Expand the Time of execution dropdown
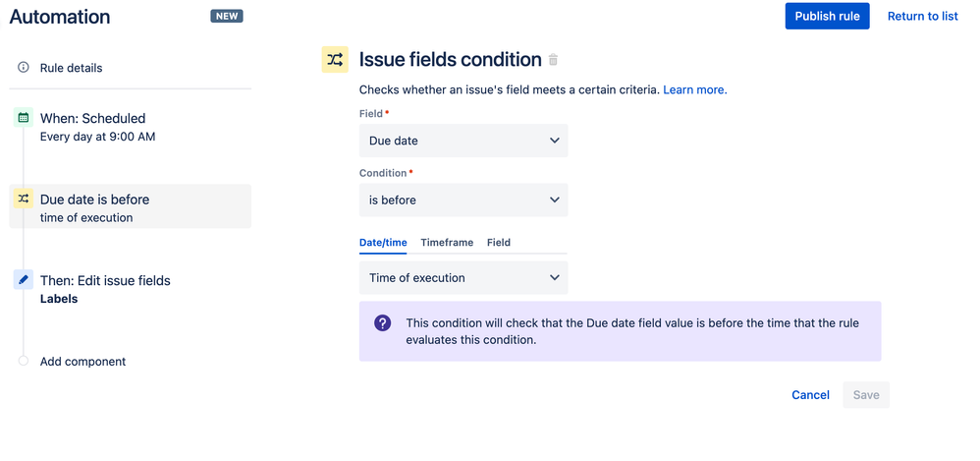The width and height of the screenshot is (980, 461). pos(463,278)
